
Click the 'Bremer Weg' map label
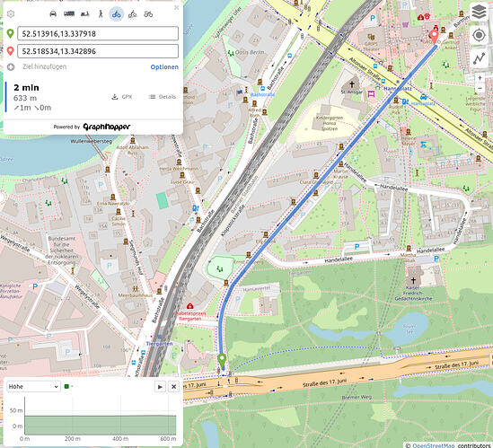point(357,397)
